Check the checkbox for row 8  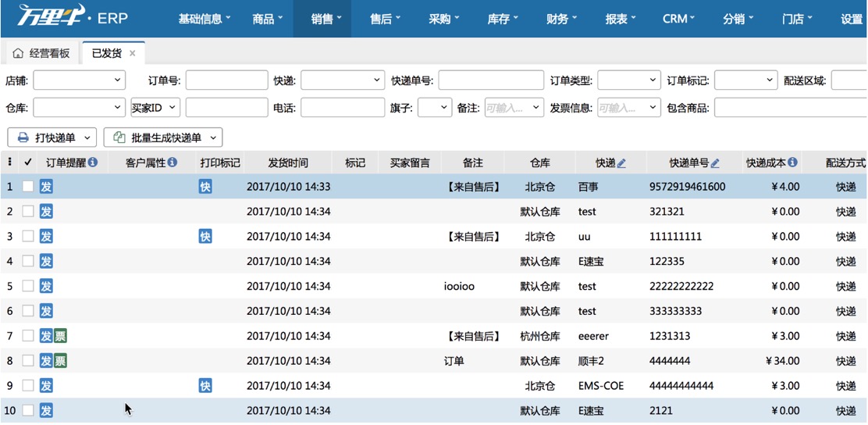(x=27, y=361)
